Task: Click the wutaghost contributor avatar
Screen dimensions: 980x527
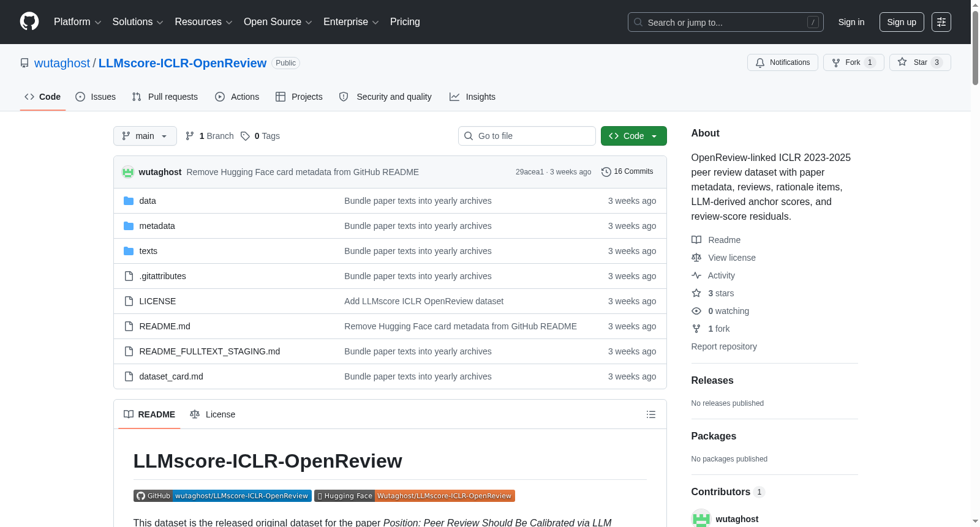Action: [701, 518]
